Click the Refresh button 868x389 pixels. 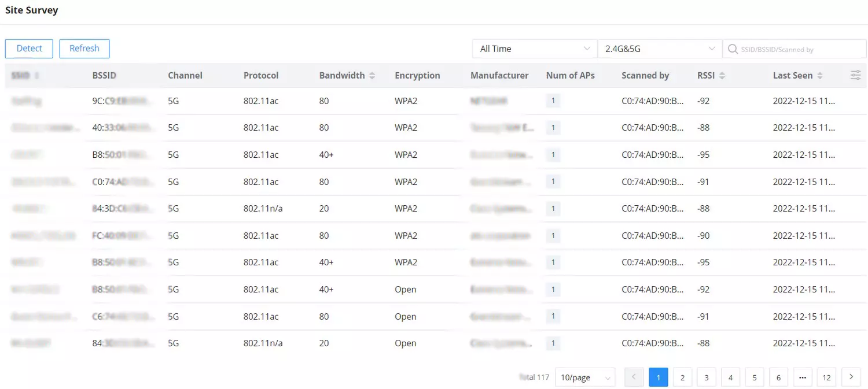coord(84,49)
